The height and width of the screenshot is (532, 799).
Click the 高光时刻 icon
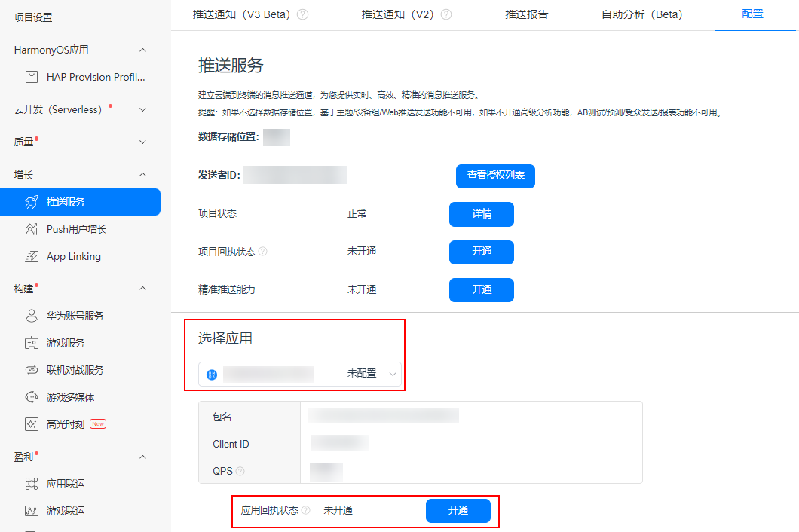pyautogui.click(x=32, y=424)
